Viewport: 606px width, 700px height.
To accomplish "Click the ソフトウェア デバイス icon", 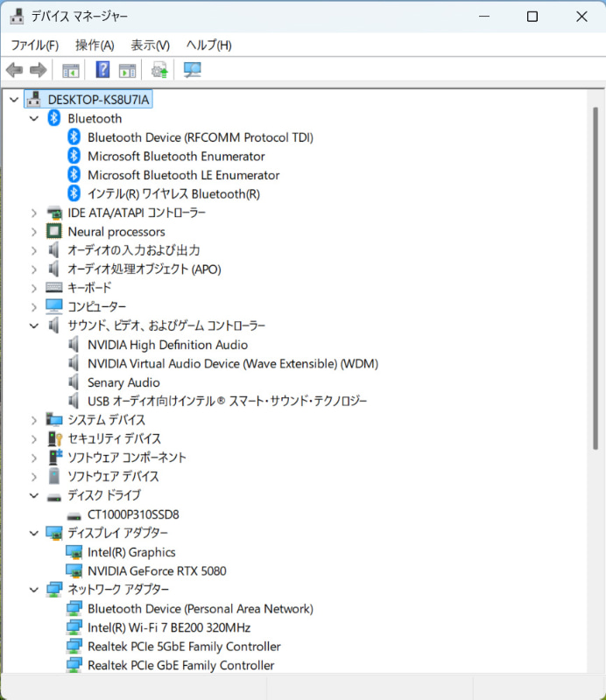I will tap(54, 476).
